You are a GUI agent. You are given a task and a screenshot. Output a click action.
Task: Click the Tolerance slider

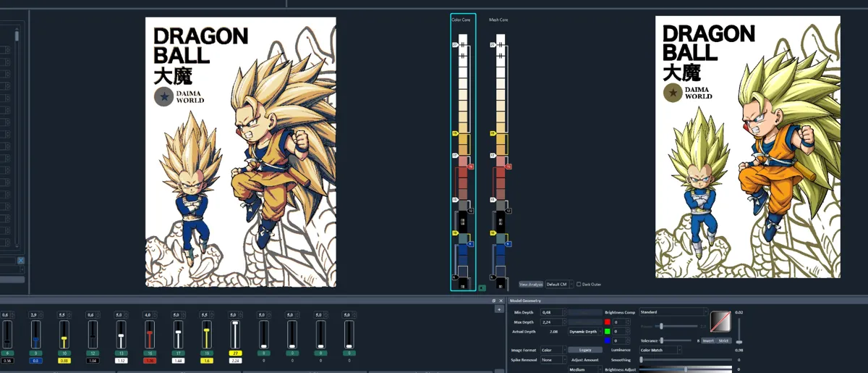(676, 340)
